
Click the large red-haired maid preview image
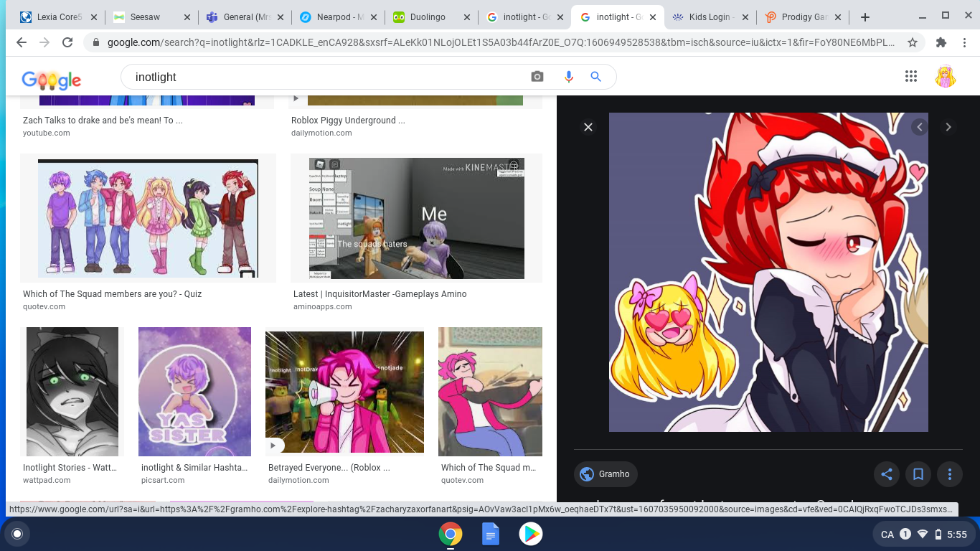[768, 272]
